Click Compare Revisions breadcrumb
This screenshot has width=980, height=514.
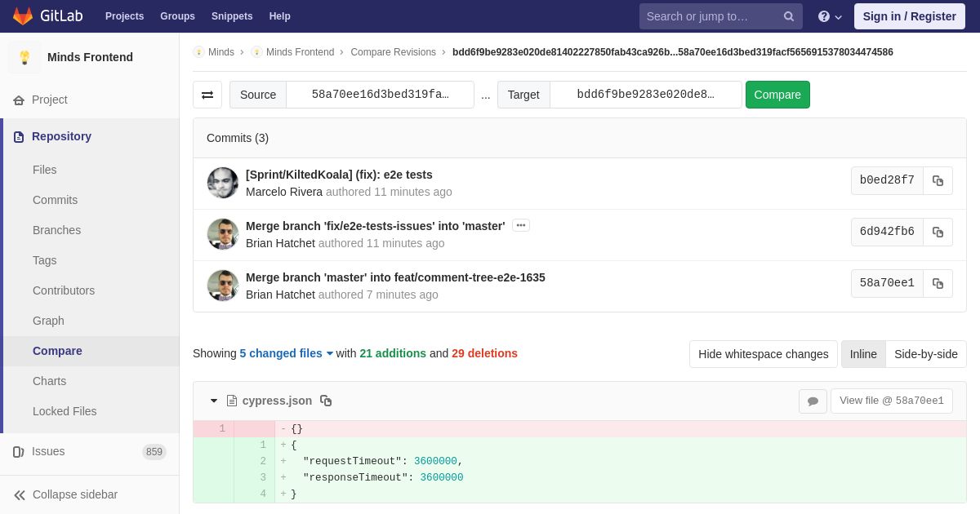[x=394, y=52]
